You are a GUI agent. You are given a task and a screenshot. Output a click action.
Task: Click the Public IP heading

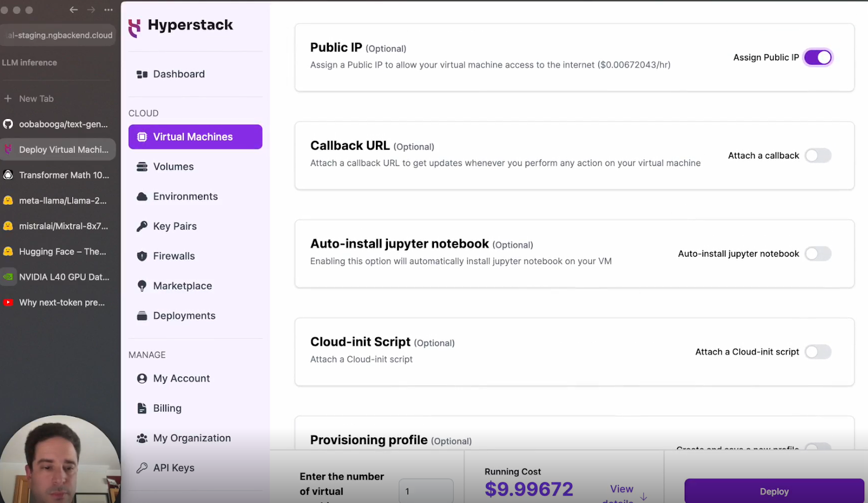[x=336, y=48]
